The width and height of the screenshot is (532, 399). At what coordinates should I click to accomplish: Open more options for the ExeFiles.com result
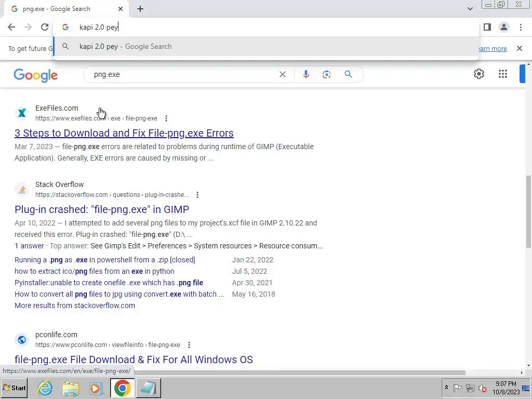tap(166, 118)
